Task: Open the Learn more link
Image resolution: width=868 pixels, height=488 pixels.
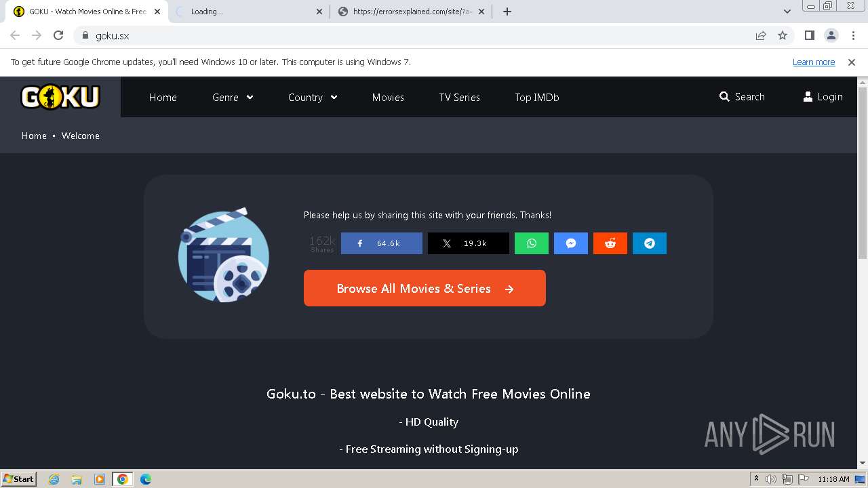Action: 814,62
